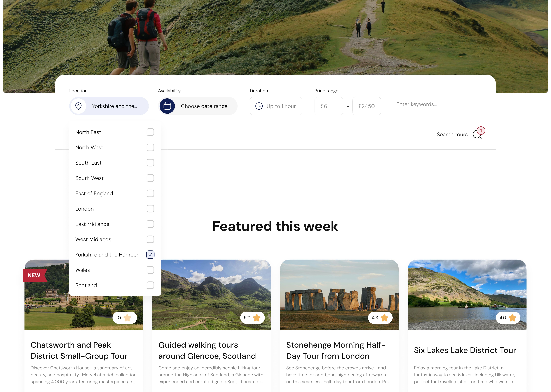Check the Wales checkbox
The height and width of the screenshot is (392, 551).
150,270
